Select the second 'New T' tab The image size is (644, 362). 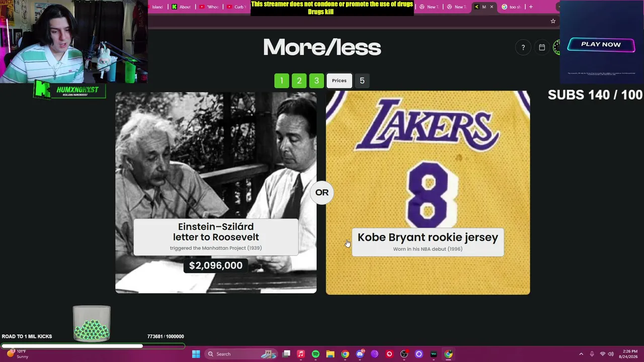pos(456,7)
